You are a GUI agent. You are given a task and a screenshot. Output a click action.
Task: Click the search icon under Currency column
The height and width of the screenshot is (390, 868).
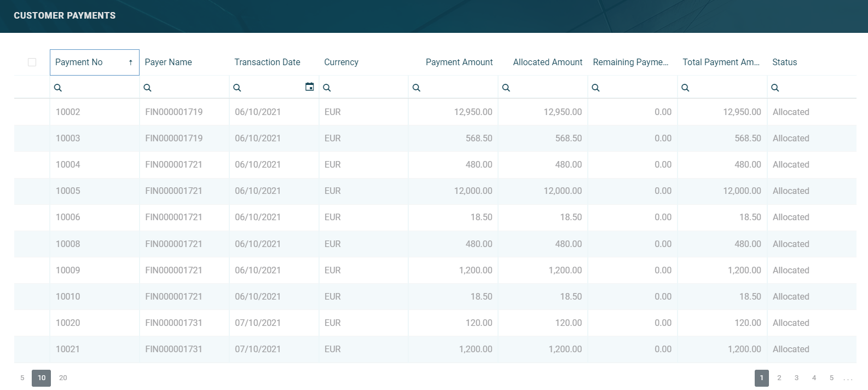coord(327,88)
